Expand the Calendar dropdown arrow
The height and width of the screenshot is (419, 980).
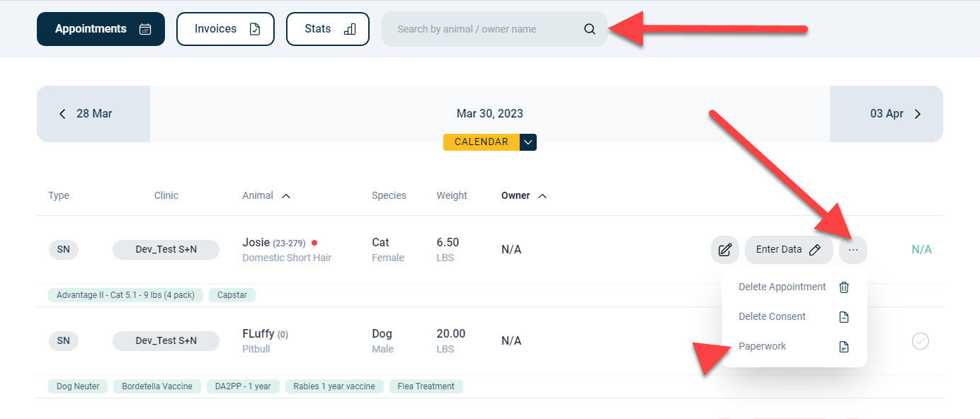pos(528,142)
